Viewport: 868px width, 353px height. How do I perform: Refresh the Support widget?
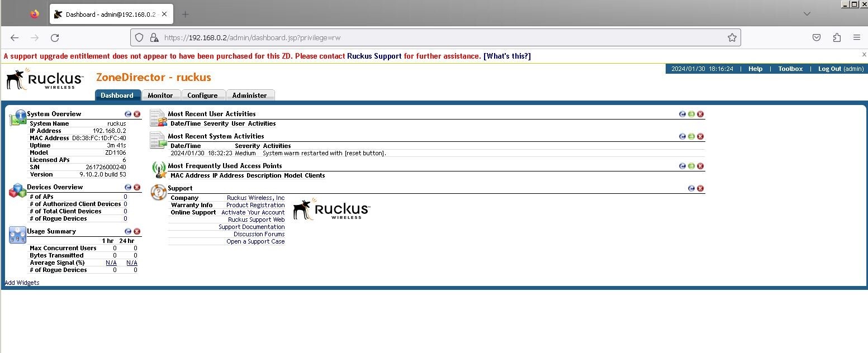(x=691, y=188)
